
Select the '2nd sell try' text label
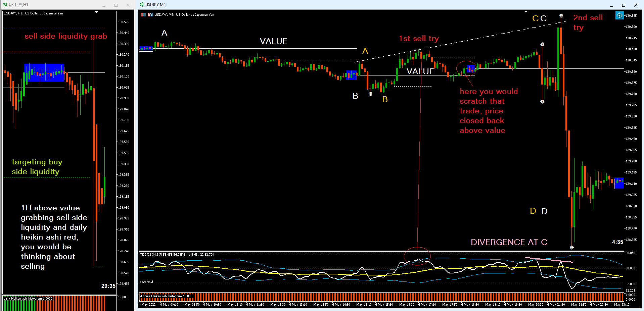pos(588,22)
